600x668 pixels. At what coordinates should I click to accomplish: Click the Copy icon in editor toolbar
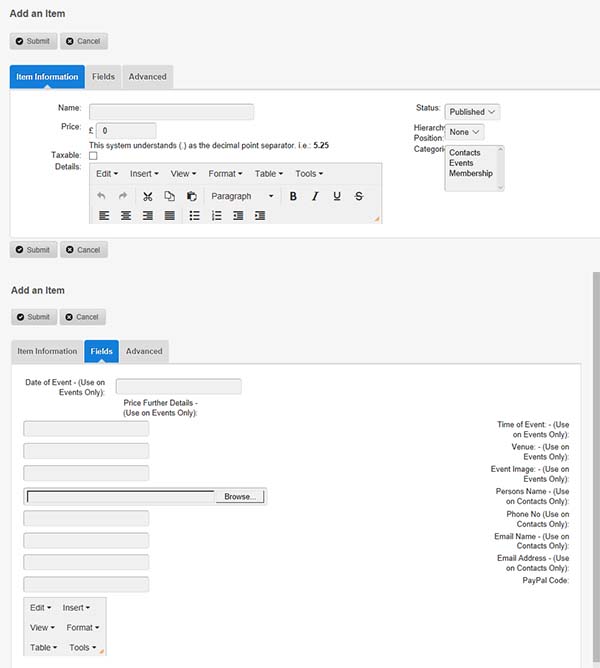170,196
